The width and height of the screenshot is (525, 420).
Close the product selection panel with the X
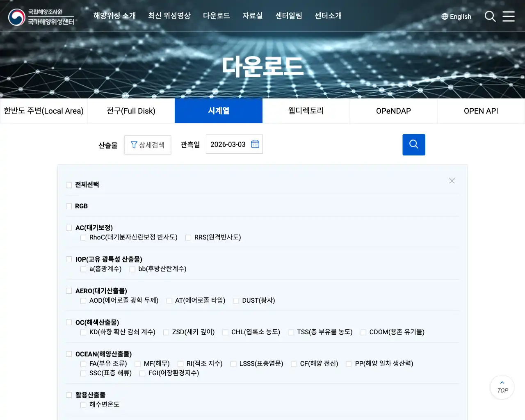452,180
